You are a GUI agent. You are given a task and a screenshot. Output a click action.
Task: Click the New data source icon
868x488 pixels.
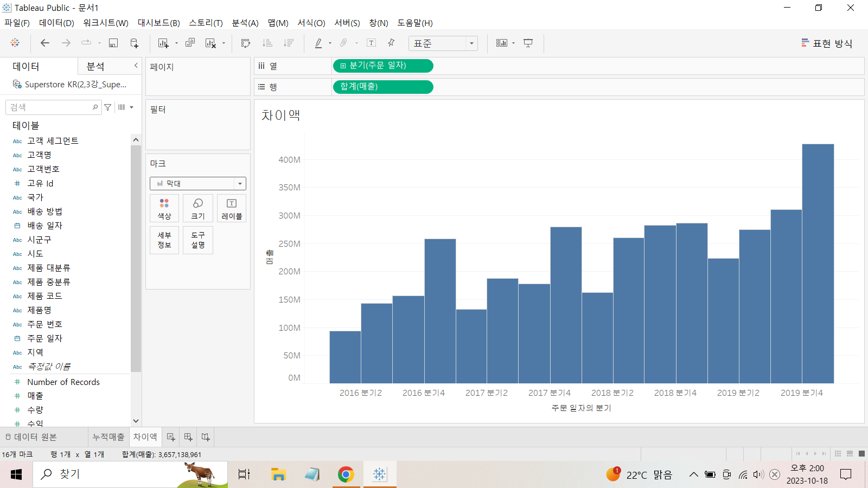[x=135, y=43]
